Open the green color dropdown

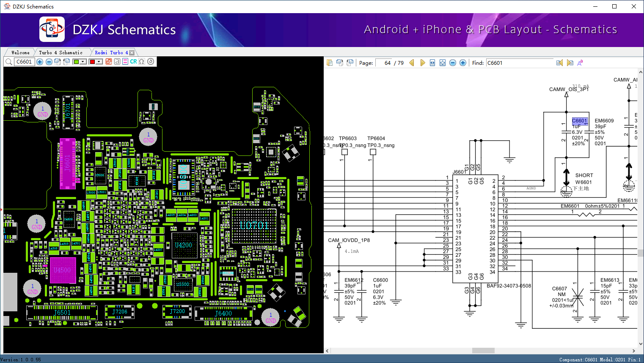point(83,62)
